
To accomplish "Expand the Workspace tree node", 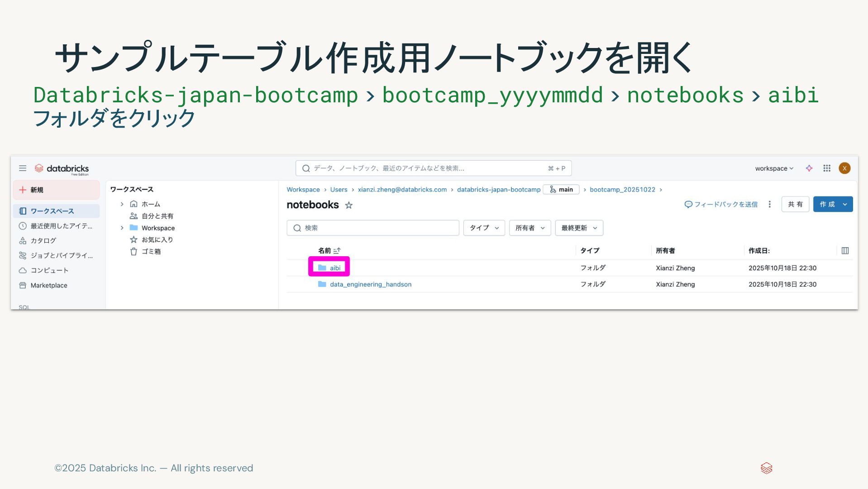I will [x=122, y=228].
